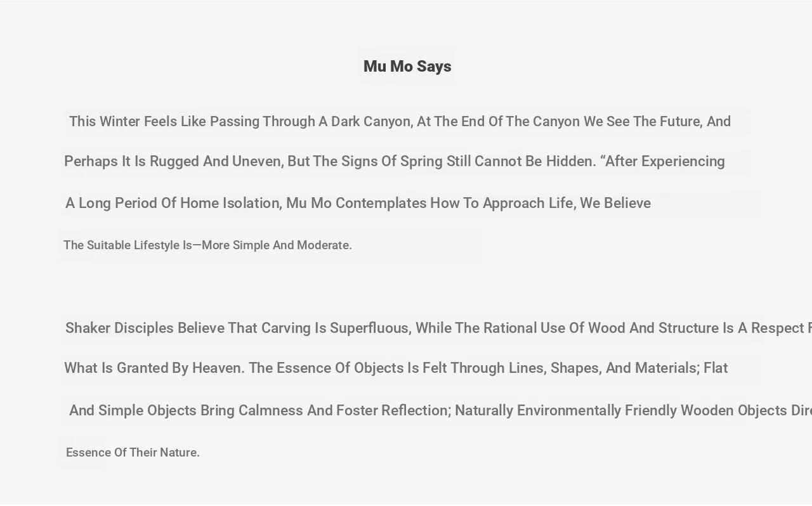Image resolution: width=812 pixels, height=506 pixels.
Task: Click the 'Essence Of Their Nature.' line
Action: [133, 452]
